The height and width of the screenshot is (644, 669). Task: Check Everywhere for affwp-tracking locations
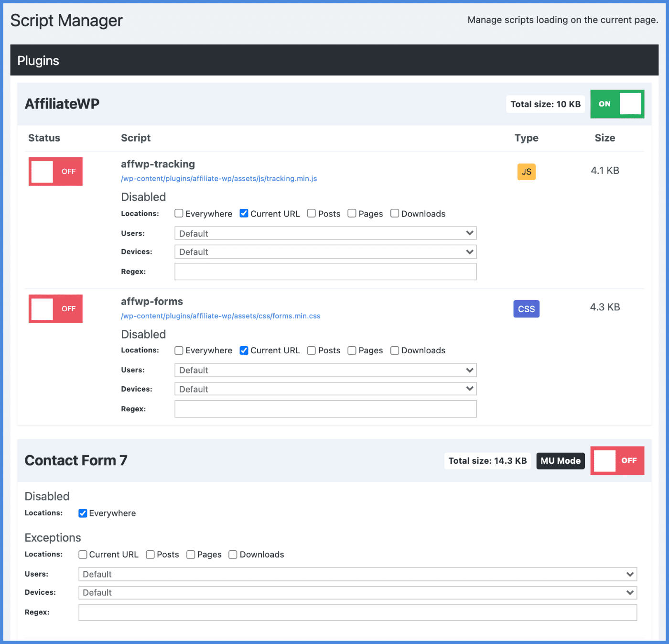point(179,213)
